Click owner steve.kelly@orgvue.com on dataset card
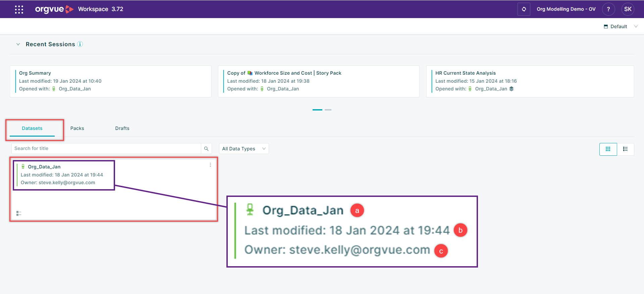The width and height of the screenshot is (644, 294). pos(67,182)
